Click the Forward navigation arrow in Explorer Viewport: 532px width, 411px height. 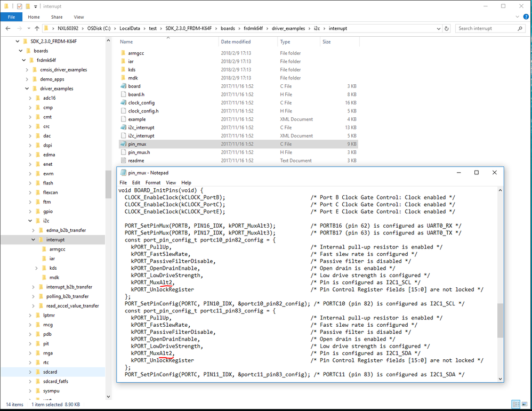point(19,28)
